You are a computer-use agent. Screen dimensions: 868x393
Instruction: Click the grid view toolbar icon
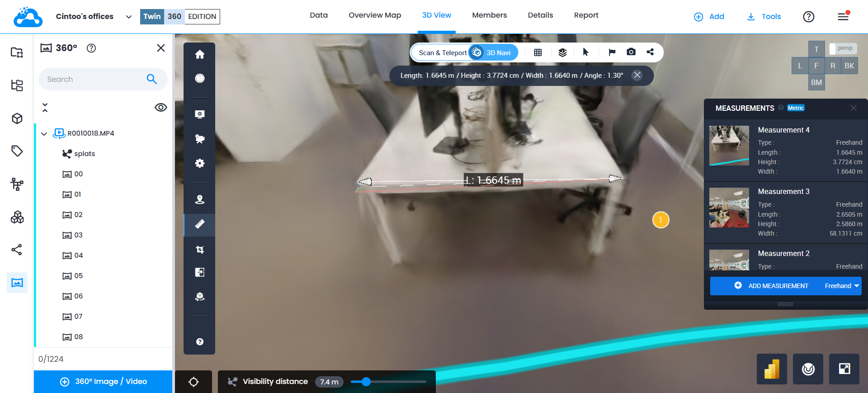(538, 52)
